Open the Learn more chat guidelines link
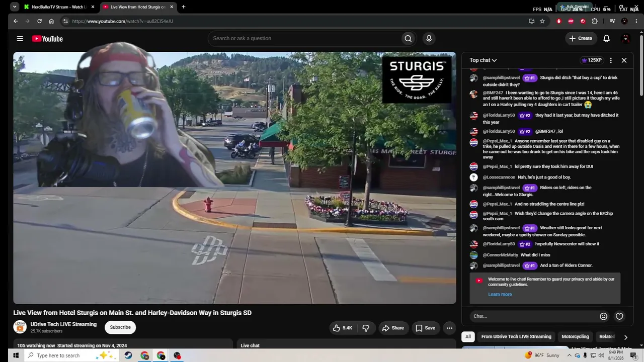Image resolution: width=644 pixels, height=362 pixels. click(x=500, y=295)
